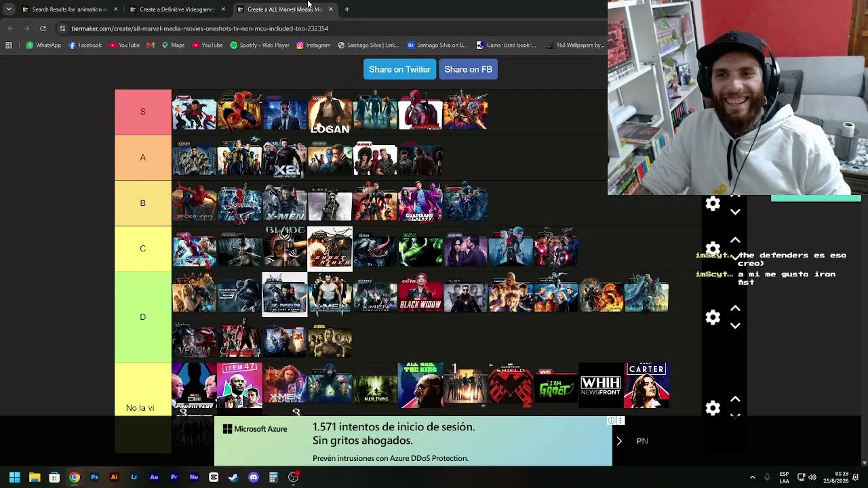Open File Explorer from the taskbar

coord(35,477)
